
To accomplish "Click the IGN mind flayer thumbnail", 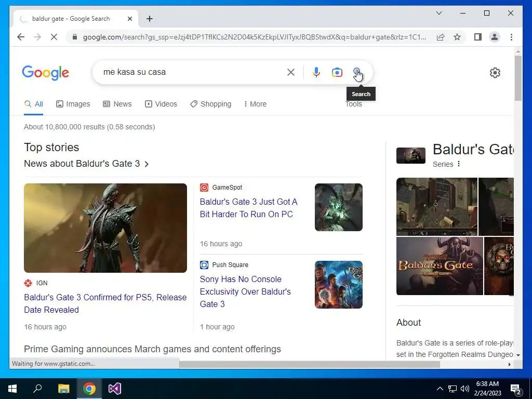I will pyautogui.click(x=105, y=228).
